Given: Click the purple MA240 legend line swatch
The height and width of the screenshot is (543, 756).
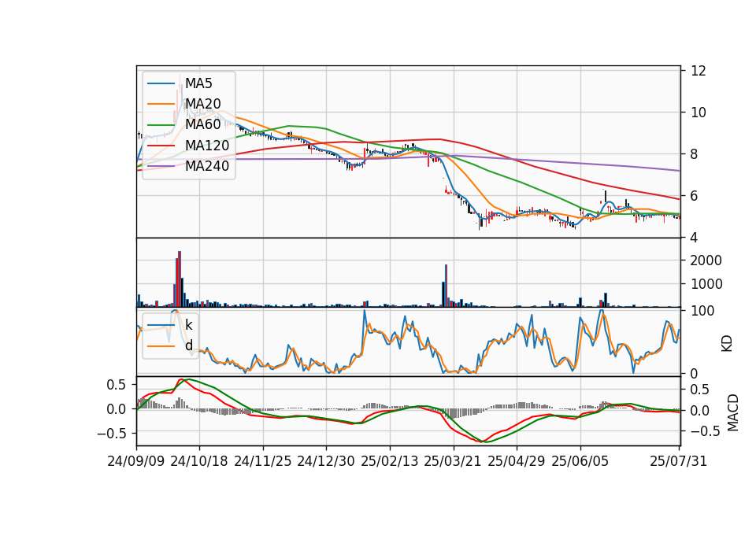Looking at the screenshot, I should click(161, 166).
